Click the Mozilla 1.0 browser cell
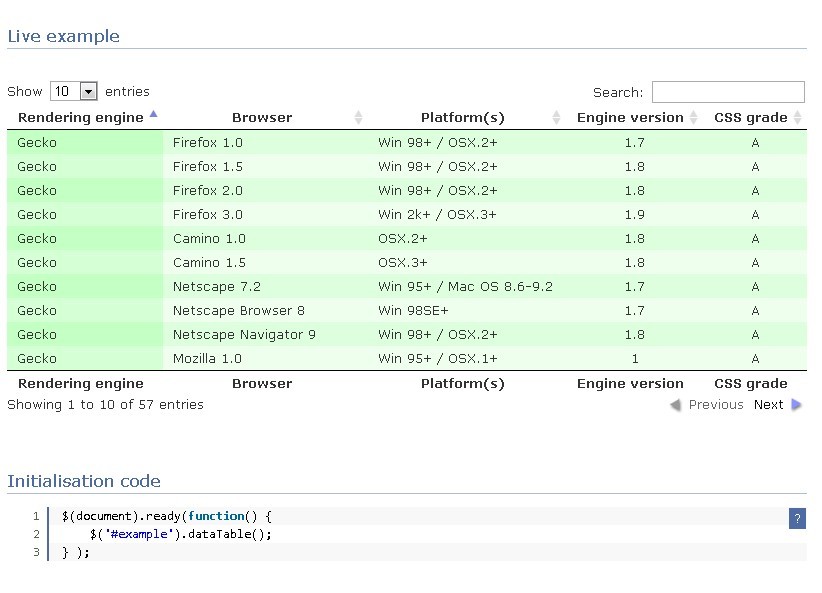Image resolution: width=822 pixels, height=593 pixels. coord(207,359)
